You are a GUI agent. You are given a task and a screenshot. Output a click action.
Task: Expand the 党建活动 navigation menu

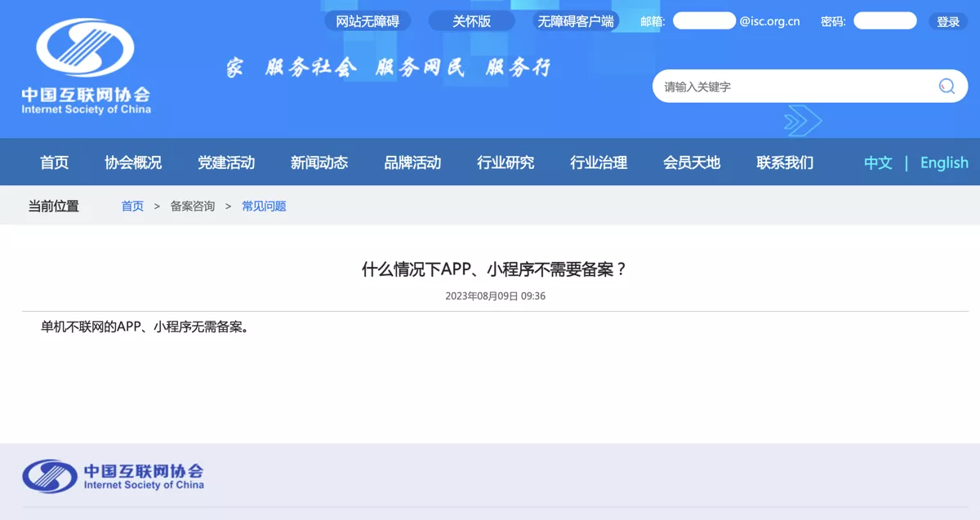click(226, 162)
